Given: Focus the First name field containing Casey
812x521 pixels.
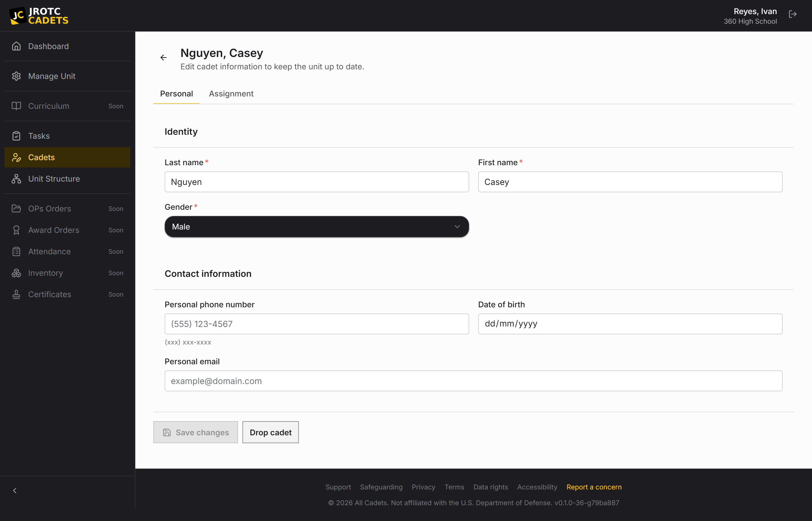Looking at the screenshot, I should (x=630, y=182).
